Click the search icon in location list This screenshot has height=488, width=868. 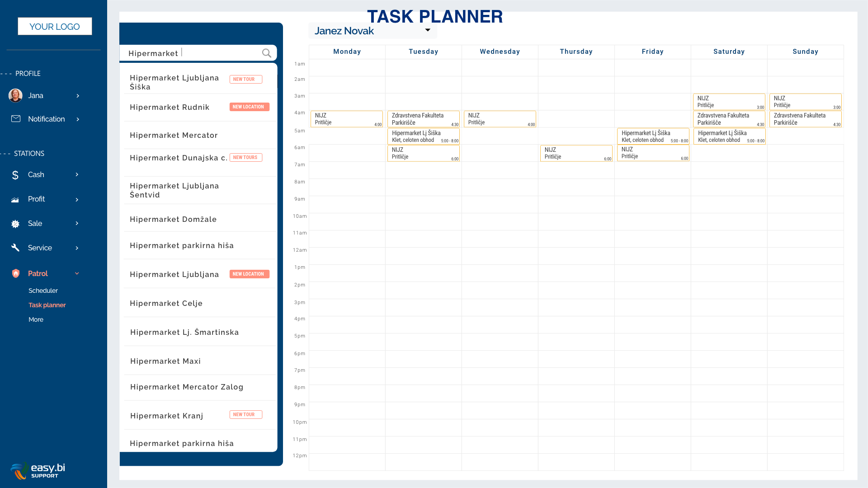coord(267,53)
